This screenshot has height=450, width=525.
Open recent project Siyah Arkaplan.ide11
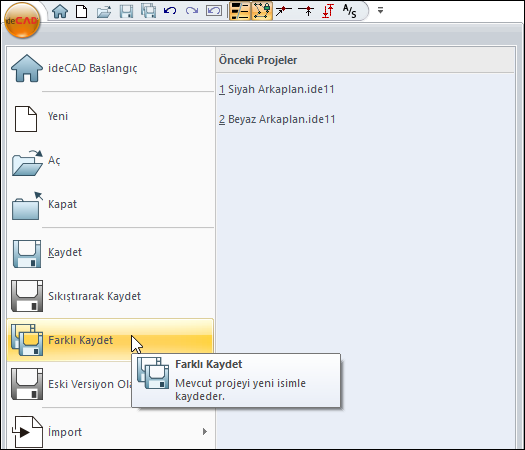[277, 89]
